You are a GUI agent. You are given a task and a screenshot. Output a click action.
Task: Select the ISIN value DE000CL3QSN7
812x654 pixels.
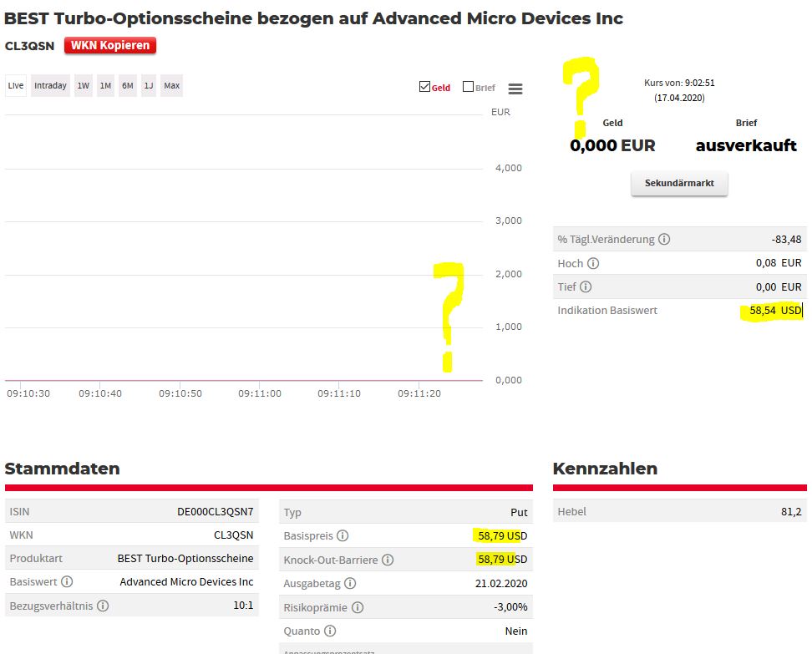pos(215,512)
